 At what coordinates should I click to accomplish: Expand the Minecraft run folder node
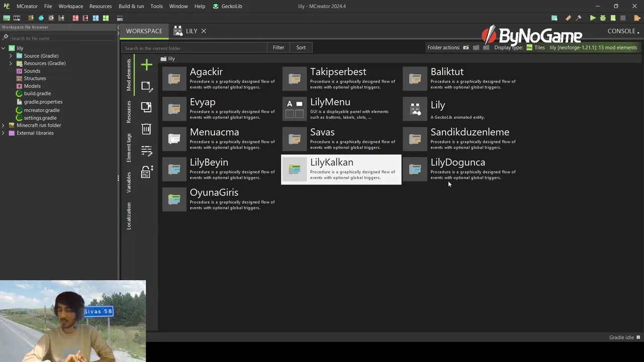coord(4,125)
